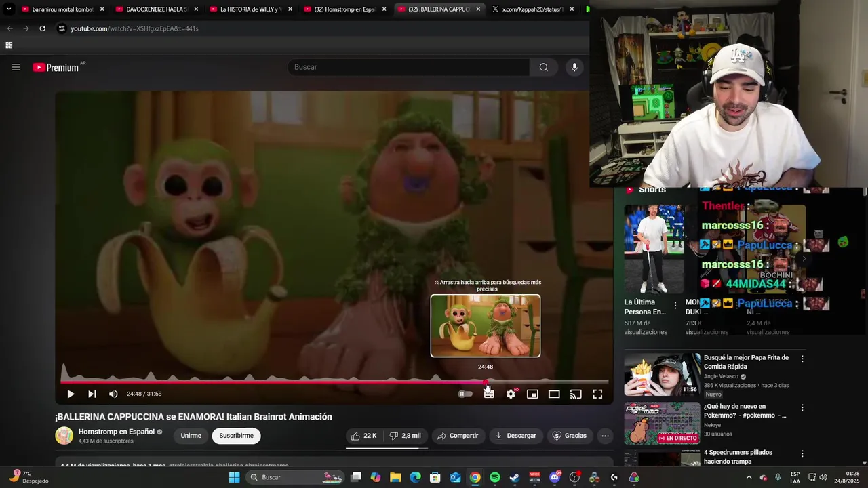Click the search magnifier button
This screenshot has height=488, width=868.
[x=544, y=67]
